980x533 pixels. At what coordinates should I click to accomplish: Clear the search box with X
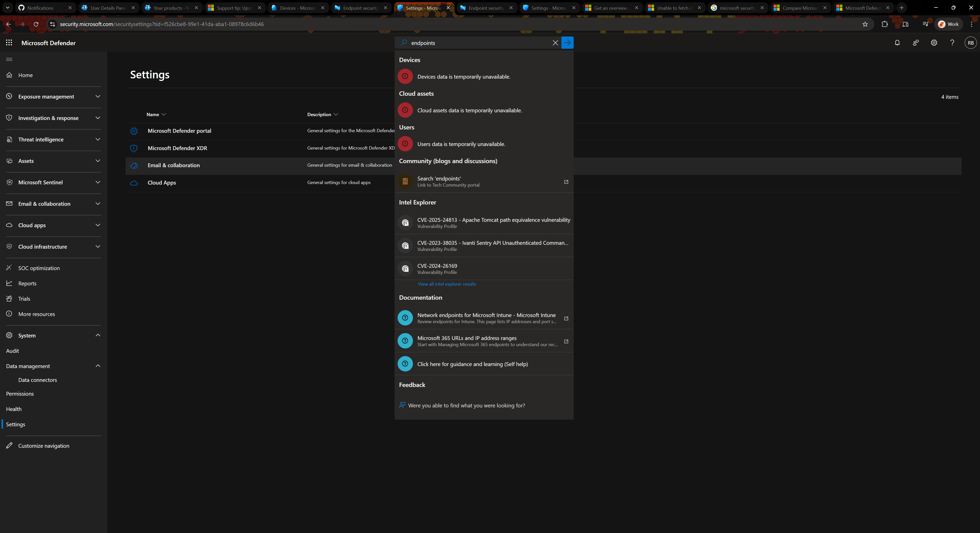pyautogui.click(x=555, y=43)
